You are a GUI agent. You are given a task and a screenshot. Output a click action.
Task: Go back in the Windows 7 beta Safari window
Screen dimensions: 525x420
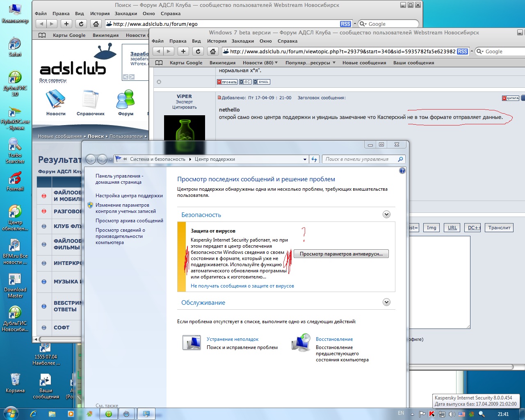click(158, 51)
